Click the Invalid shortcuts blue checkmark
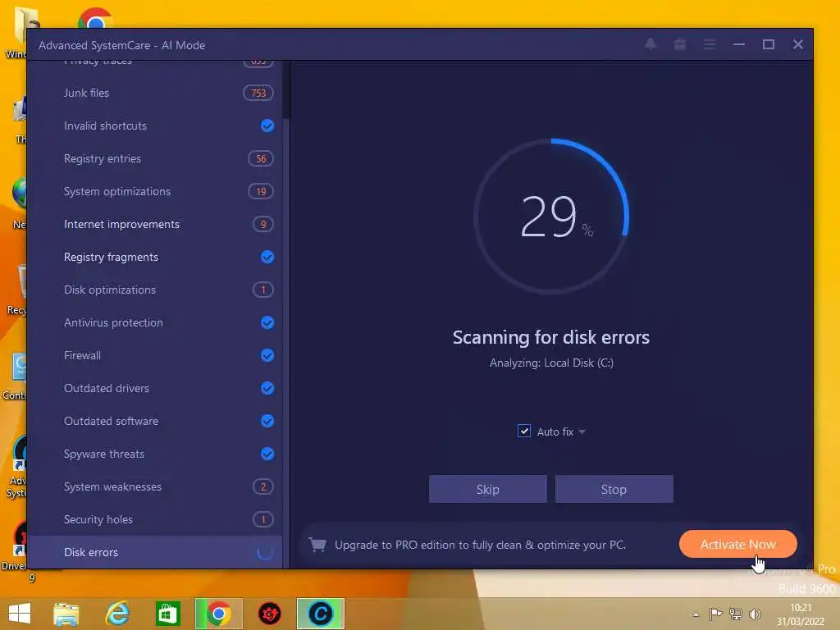 pyautogui.click(x=267, y=126)
